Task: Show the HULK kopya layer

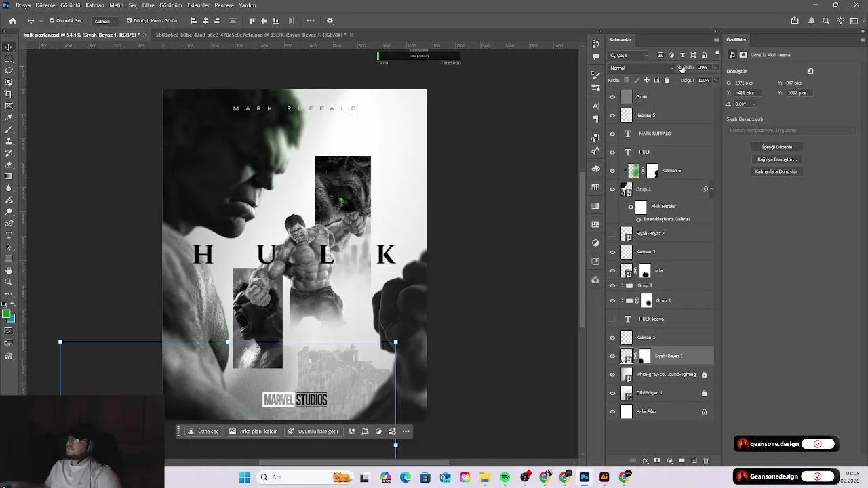Action: [x=612, y=319]
